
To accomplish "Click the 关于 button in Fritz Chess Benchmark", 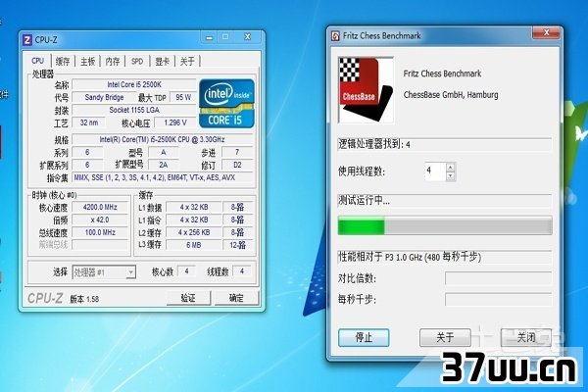I will click(x=445, y=337).
